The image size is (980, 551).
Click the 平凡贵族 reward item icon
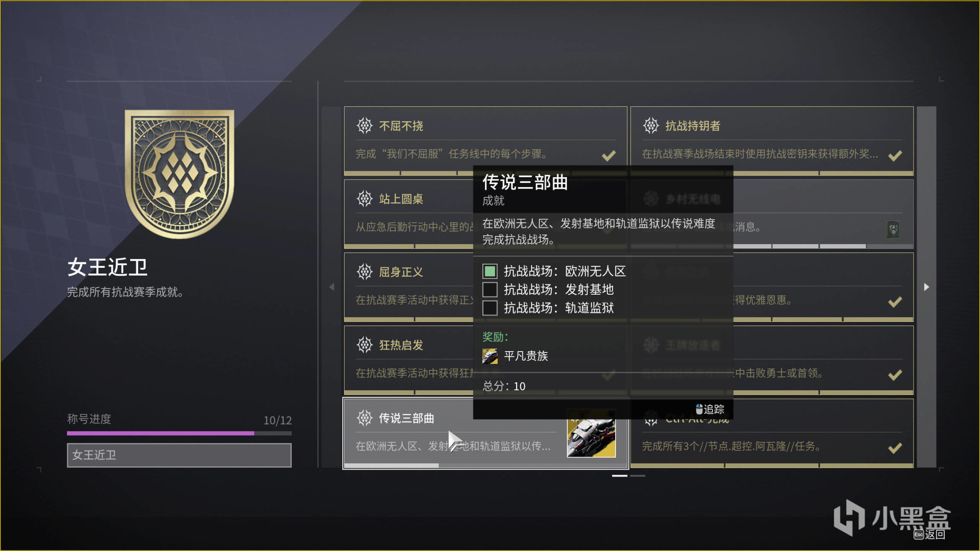point(490,356)
